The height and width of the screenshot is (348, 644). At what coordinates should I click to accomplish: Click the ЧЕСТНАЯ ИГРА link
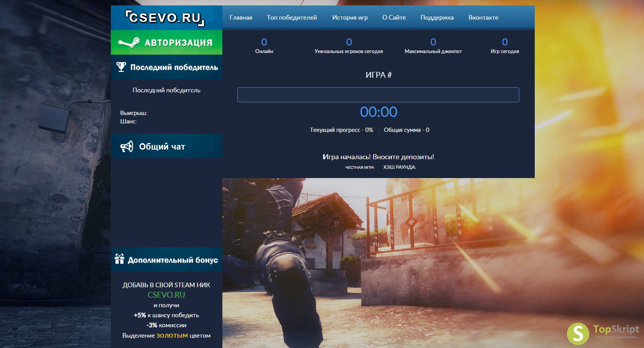tap(360, 167)
